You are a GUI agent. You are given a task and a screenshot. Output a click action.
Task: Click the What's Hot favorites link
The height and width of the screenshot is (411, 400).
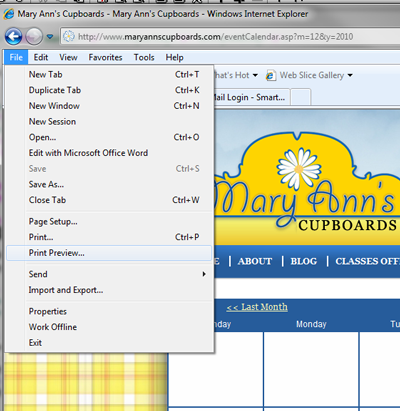pyautogui.click(x=232, y=75)
